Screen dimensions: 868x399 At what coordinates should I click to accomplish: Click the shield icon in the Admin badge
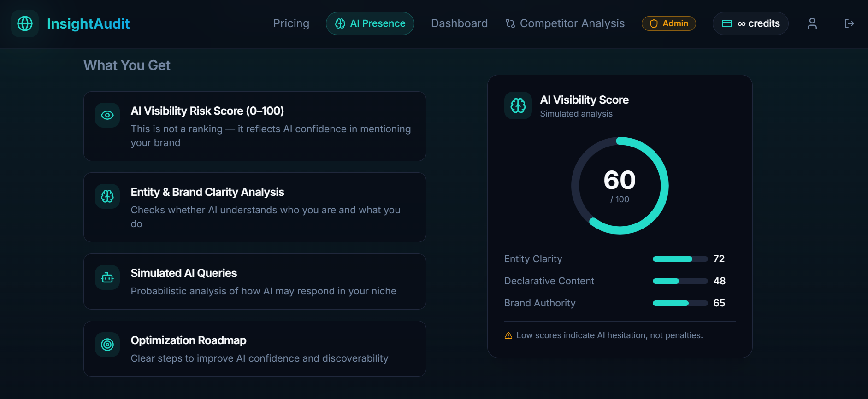[x=654, y=23]
